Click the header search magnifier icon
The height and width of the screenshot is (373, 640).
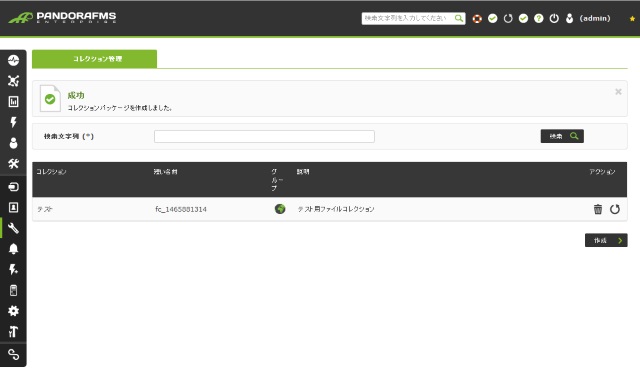pyautogui.click(x=459, y=18)
